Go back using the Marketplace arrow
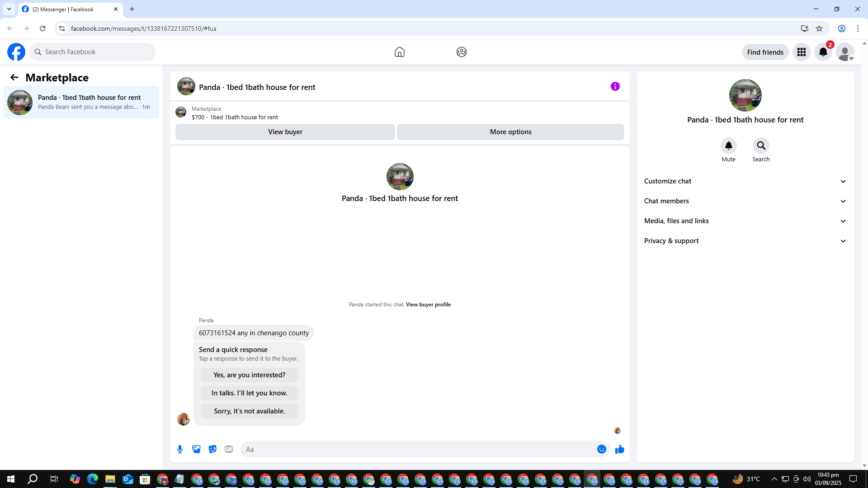Image resolution: width=868 pixels, height=488 pixels. point(14,78)
